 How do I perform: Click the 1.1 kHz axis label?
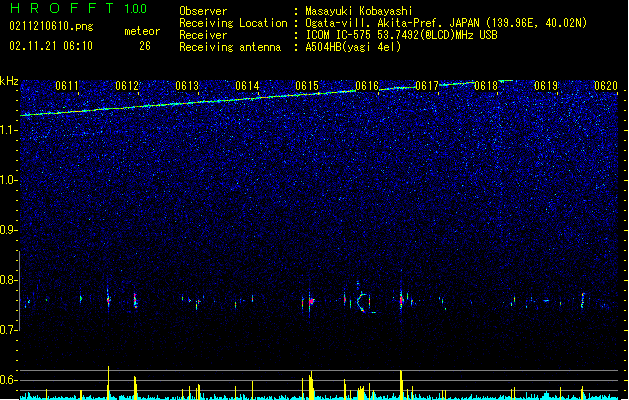tap(9, 130)
